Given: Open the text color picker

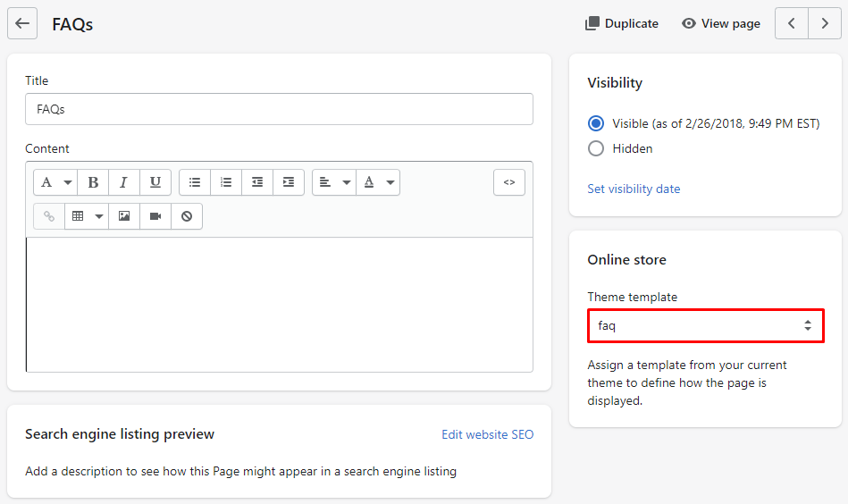Looking at the screenshot, I should tap(378, 182).
